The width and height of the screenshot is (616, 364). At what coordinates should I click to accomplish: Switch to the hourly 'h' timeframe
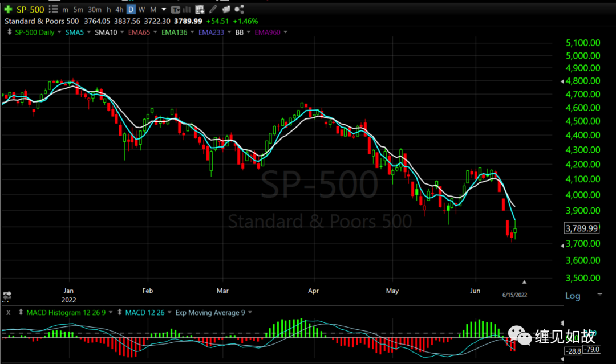(109, 10)
